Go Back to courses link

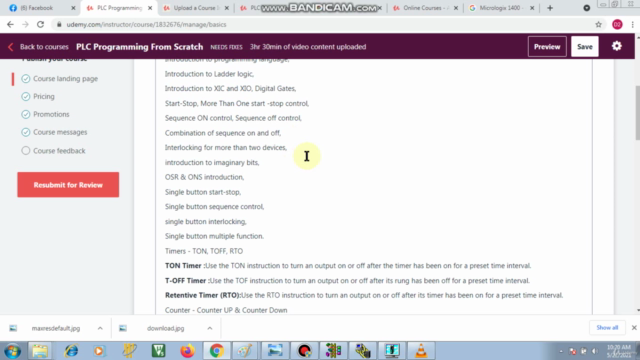[x=44, y=47]
